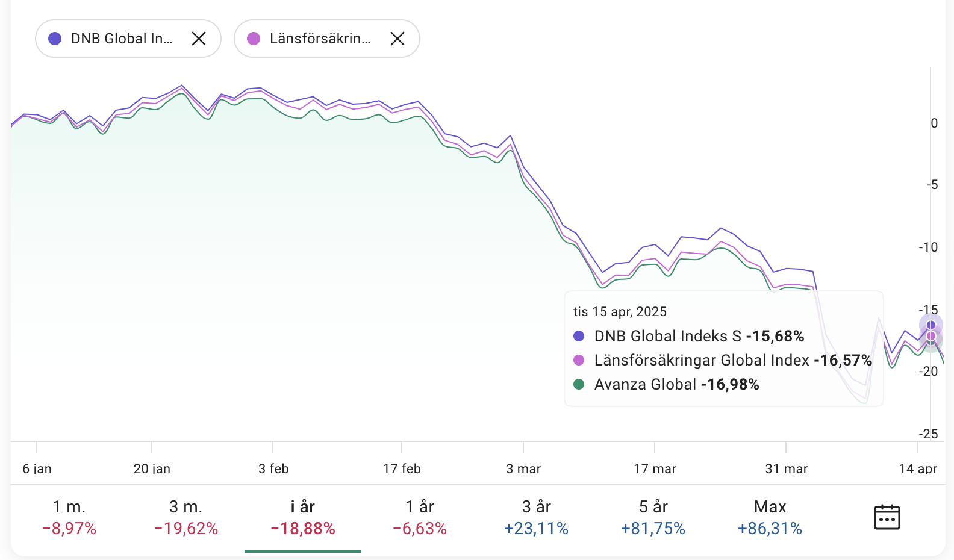Screen dimensions: 954x560
Task: Select the i år time period
Action: [x=303, y=517]
